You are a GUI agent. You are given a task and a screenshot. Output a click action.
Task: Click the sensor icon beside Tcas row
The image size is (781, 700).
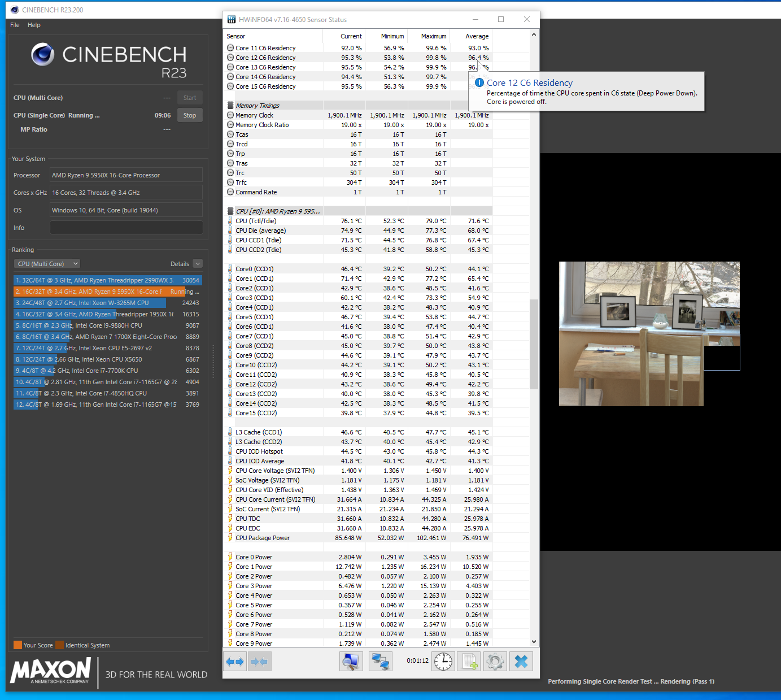(x=230, y=134)
